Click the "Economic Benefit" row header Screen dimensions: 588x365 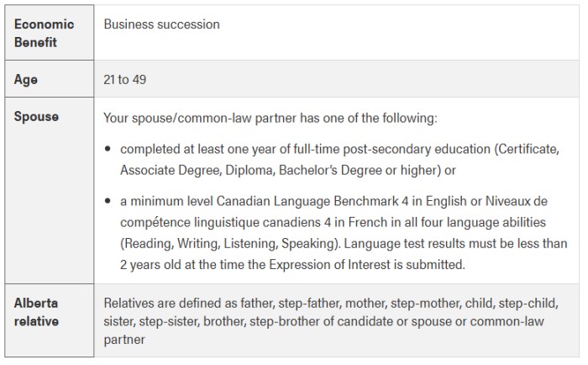pyautogui.click(x=44, y=33)
